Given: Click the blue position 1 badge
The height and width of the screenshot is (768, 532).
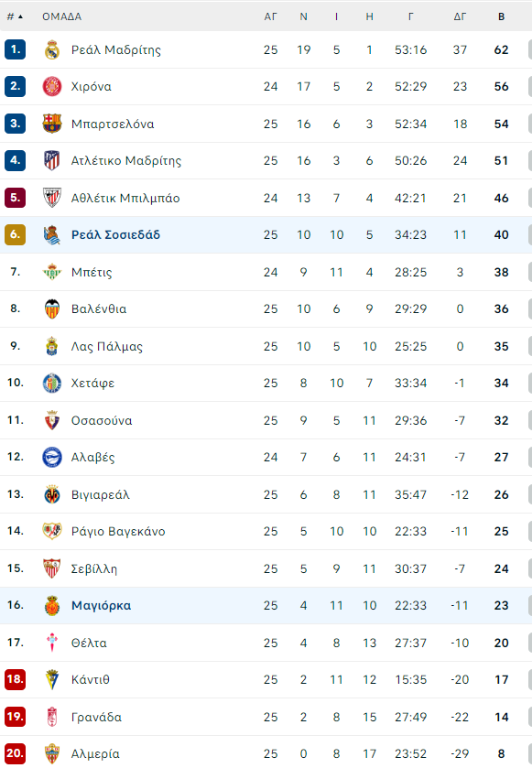Looking at the screenshot, I should (x=16, y=49).
